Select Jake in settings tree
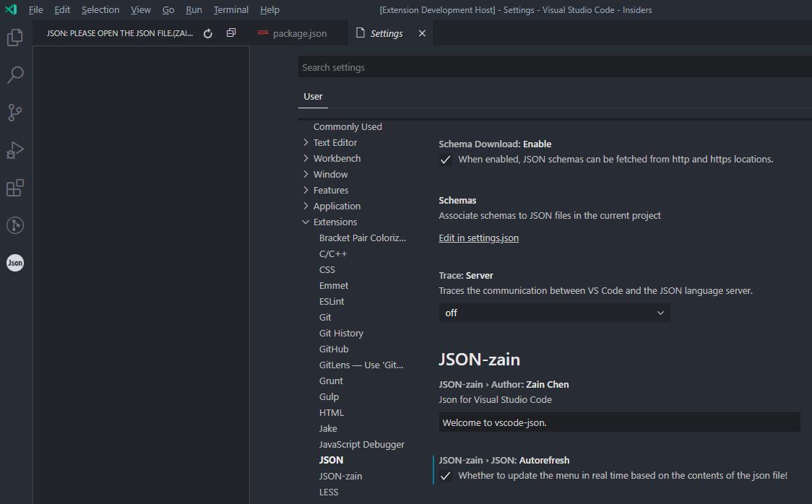 tap(328, 428)
